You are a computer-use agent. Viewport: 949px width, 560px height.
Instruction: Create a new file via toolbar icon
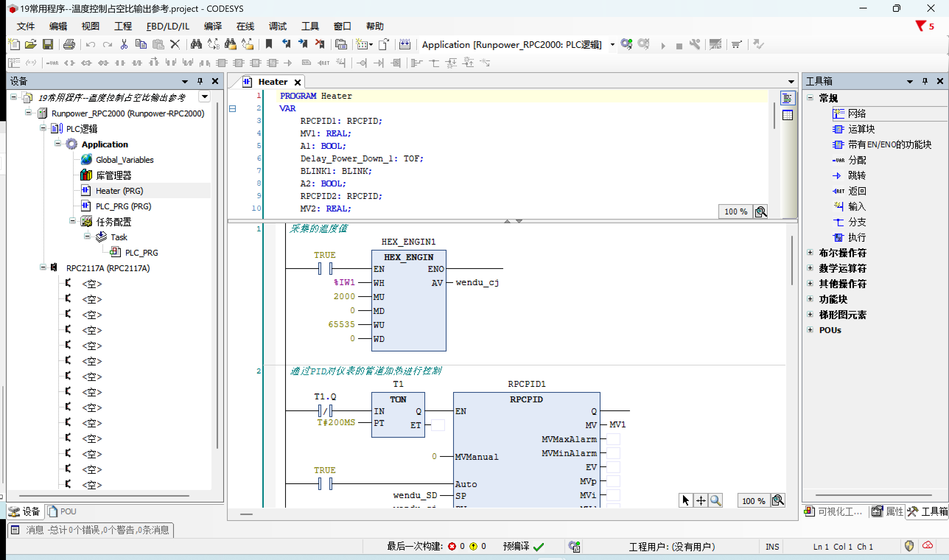(14, 45)
